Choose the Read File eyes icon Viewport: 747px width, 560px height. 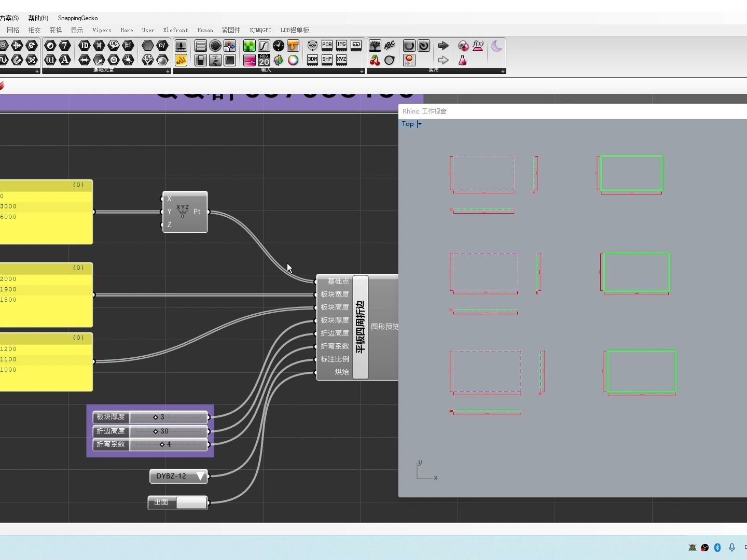pyautogui.click(x=356, y=46)
